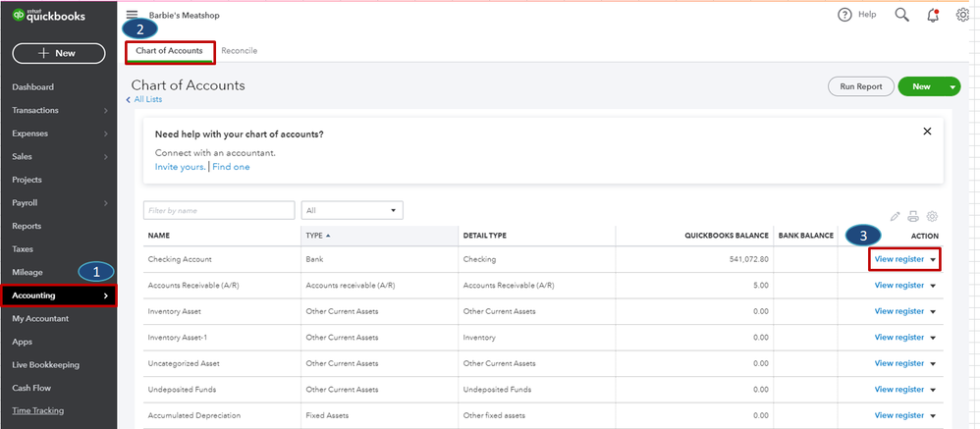Click the Find one link

point(231,167)
